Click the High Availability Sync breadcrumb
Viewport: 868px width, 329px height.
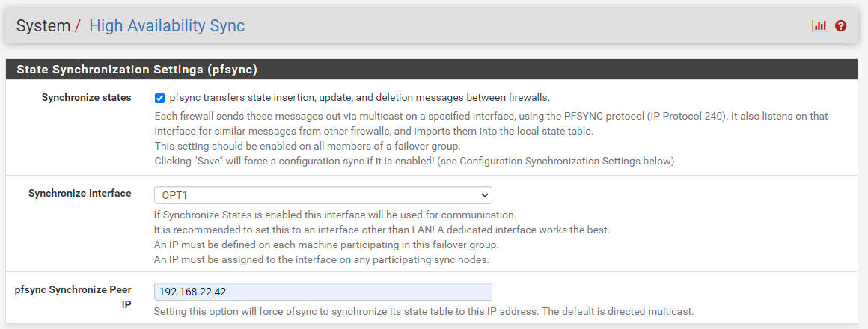click(167, 26)
